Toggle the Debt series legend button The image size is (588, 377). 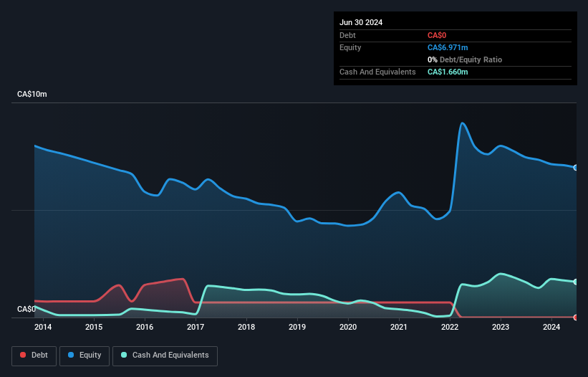click(34, 355)
